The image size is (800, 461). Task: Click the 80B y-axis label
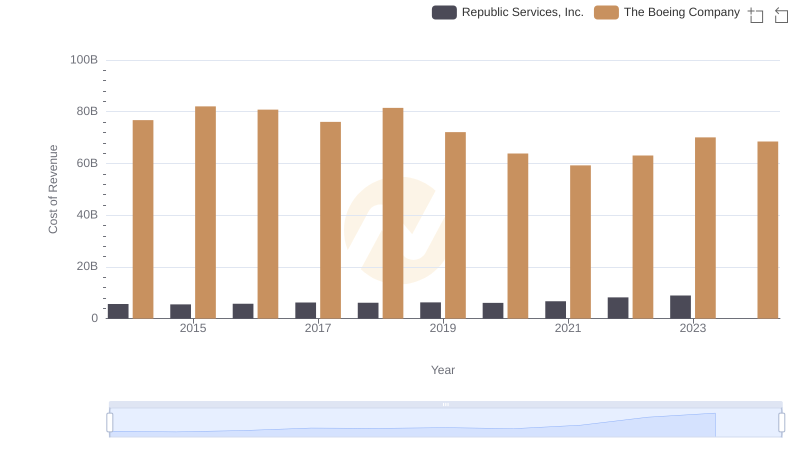pos(87,111)
